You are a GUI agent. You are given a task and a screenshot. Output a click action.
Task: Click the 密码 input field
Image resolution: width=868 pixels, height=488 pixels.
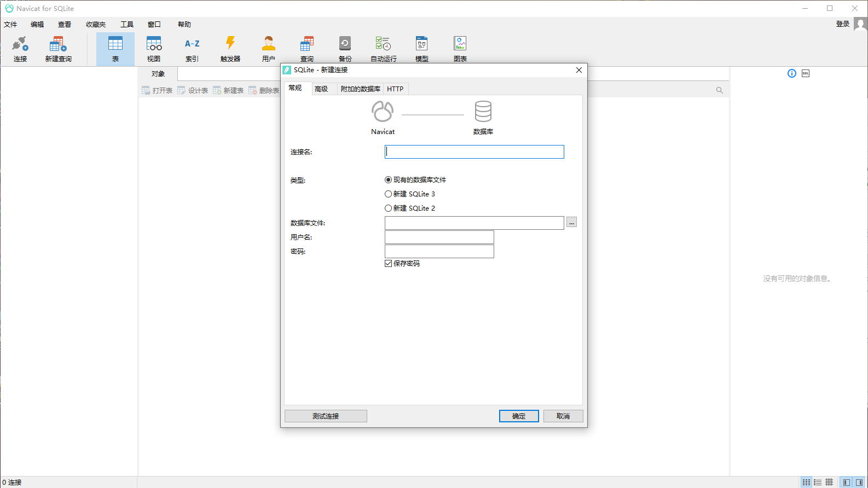pyautogui.click(x=439, y=251)
